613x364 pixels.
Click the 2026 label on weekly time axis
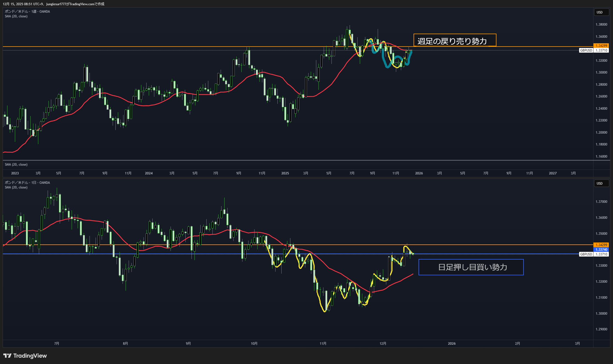pos(419,173)
